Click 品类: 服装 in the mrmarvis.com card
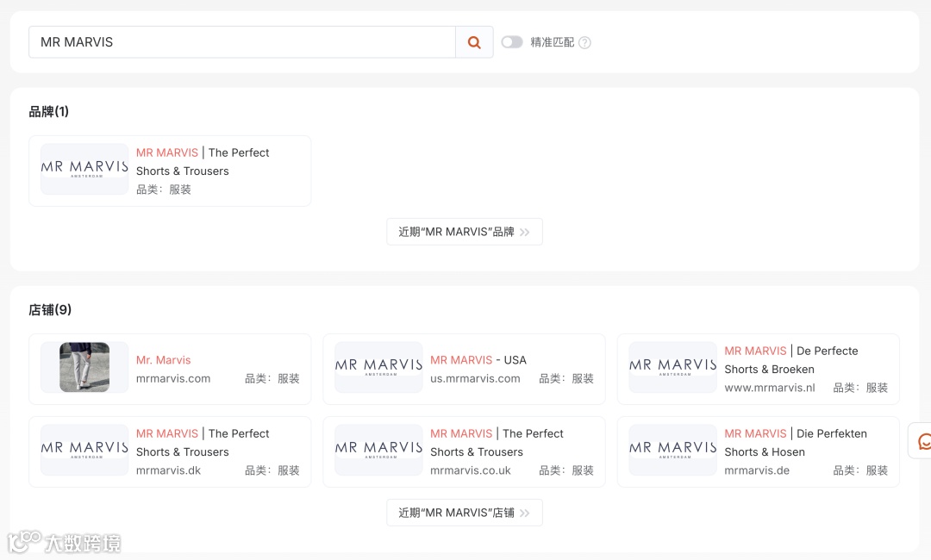The width and height of the screenshot is (931, 560). [x=272, y=378]
